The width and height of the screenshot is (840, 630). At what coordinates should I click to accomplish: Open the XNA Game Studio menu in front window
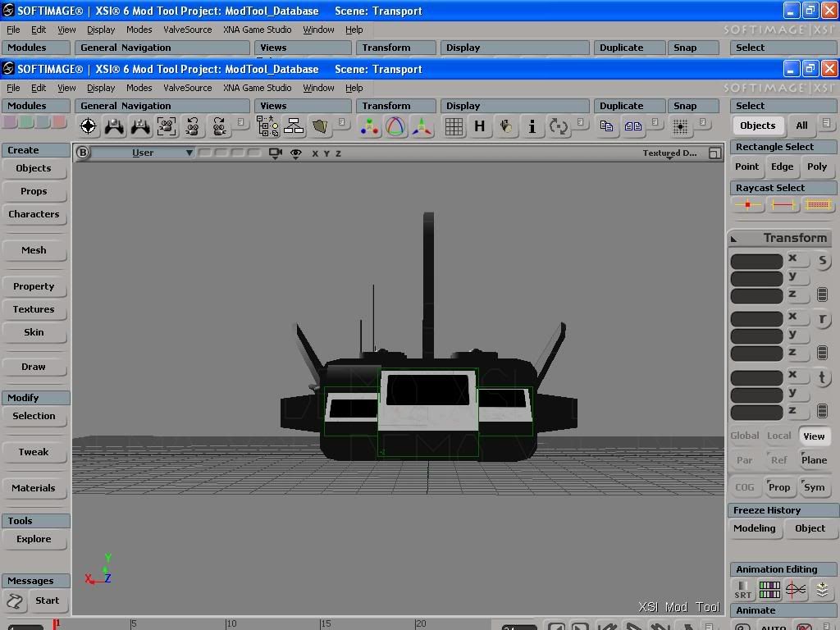pyautogui.click(x=257, y=88)
